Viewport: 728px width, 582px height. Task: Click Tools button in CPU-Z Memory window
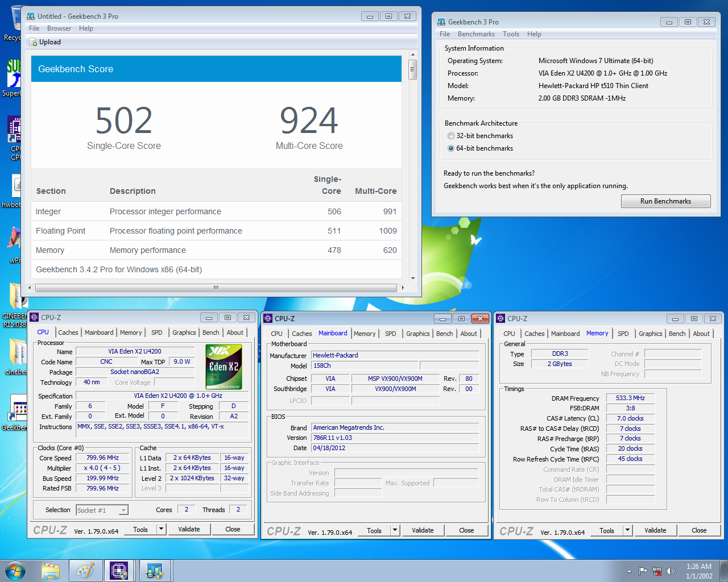pos(606,530)
